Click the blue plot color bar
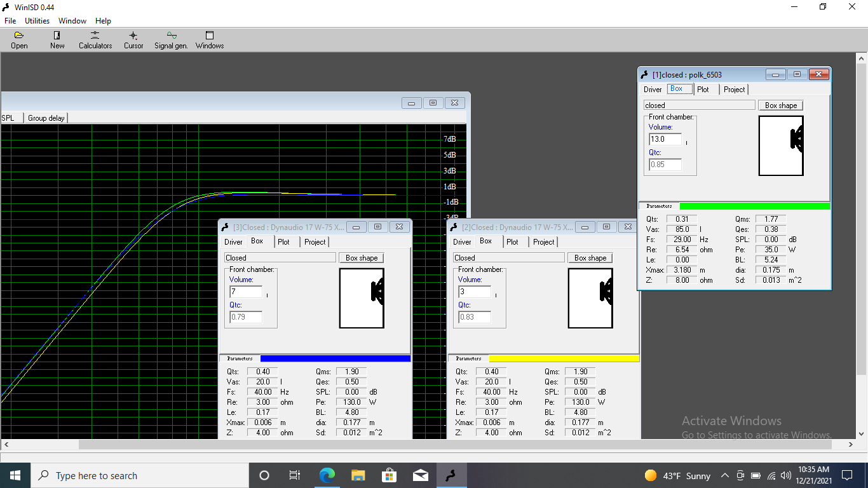 pyautogui.click(x=336, y=358)
